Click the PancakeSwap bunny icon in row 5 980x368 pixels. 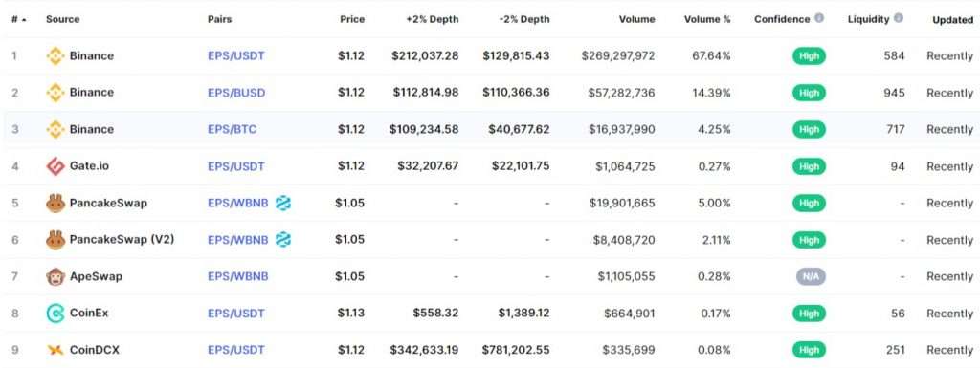click(x=56, y=204)
